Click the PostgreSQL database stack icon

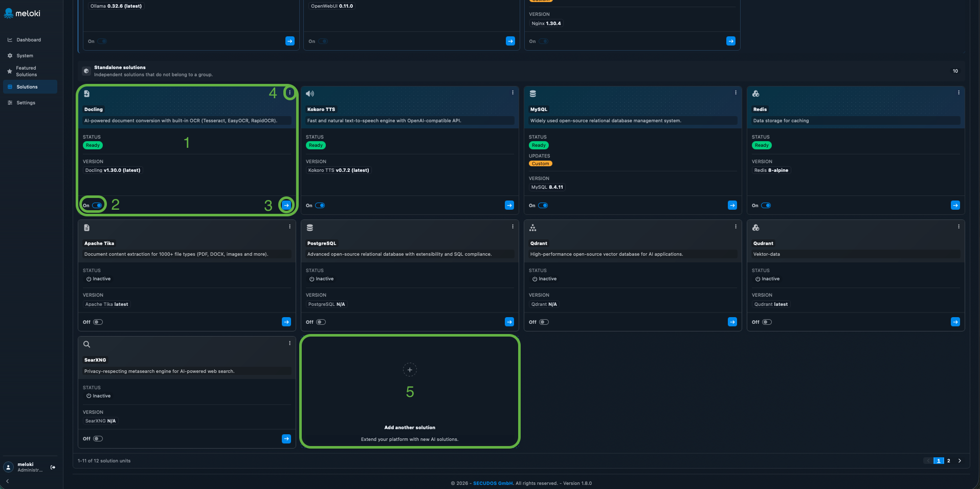[310, 228]
